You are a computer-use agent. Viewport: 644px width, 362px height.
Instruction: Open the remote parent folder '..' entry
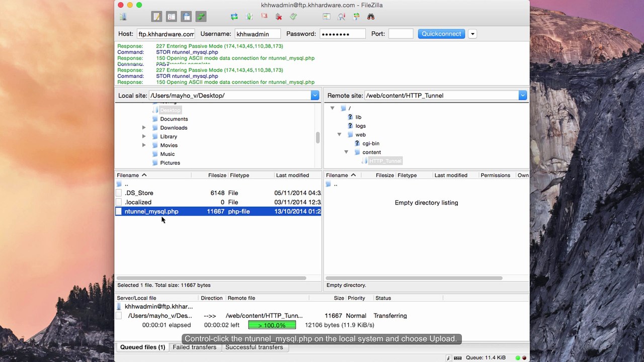click(336, 184)
